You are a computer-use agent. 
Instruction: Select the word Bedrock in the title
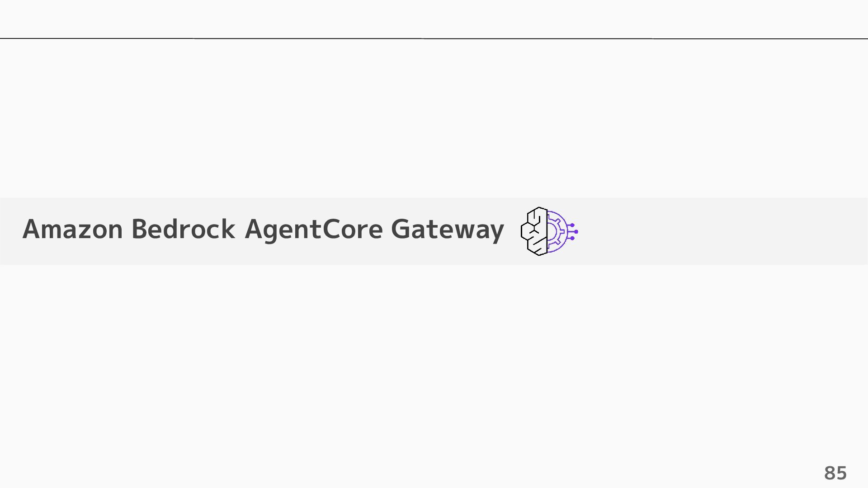point(183,229)
